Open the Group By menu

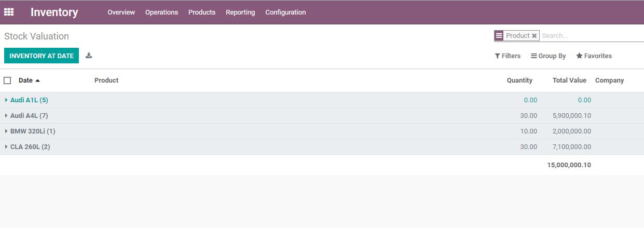[548, 56]
